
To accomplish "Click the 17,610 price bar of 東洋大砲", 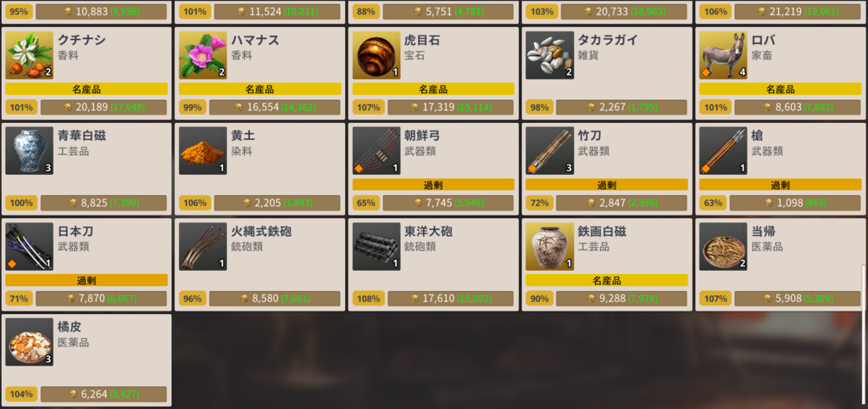I will [x=451, y=299].
